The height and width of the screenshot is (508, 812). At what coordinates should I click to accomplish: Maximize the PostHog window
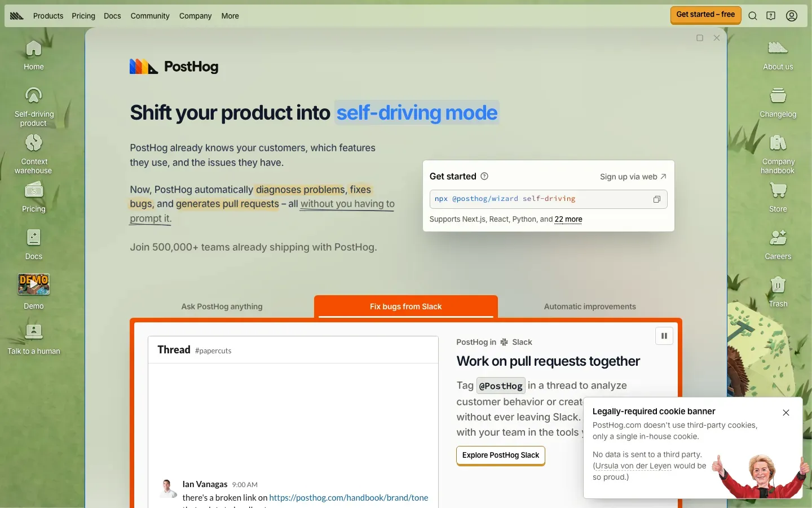coord(700,38)
